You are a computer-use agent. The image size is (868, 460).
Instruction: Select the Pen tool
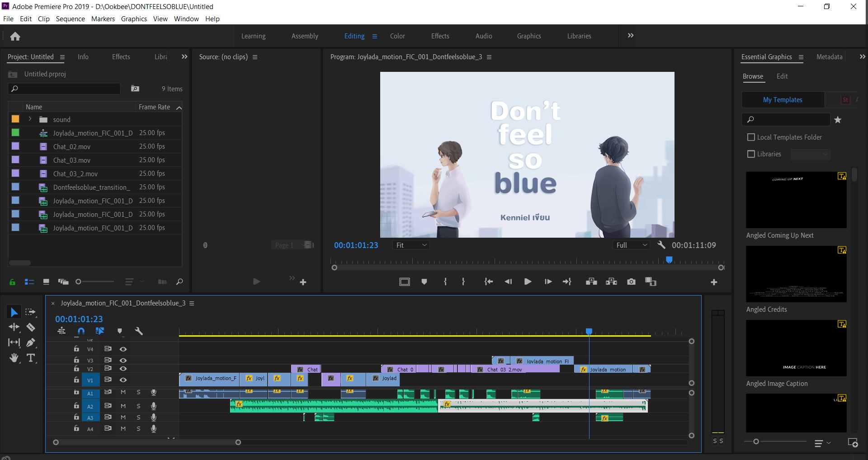[x=31, y=343]
